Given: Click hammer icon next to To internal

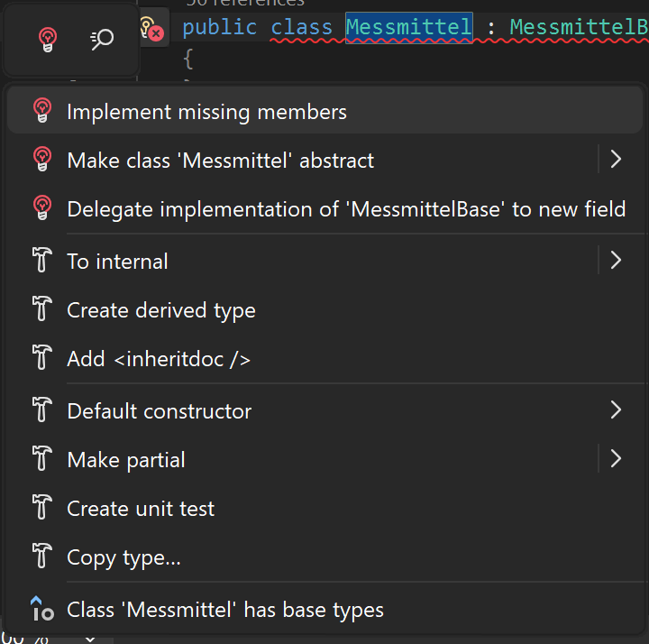Looking at the screenshot, I should point(41,260).
